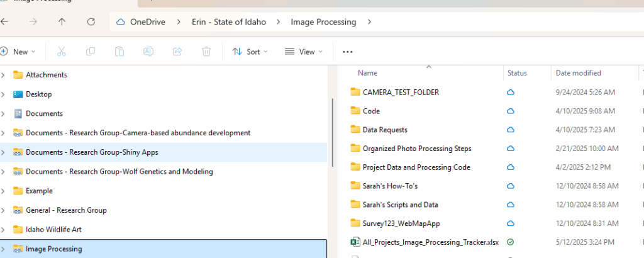The width and height of the screenshot is (644, 258).
Task: Click the Copy icon in toolbar
Action: pos(91,52)
